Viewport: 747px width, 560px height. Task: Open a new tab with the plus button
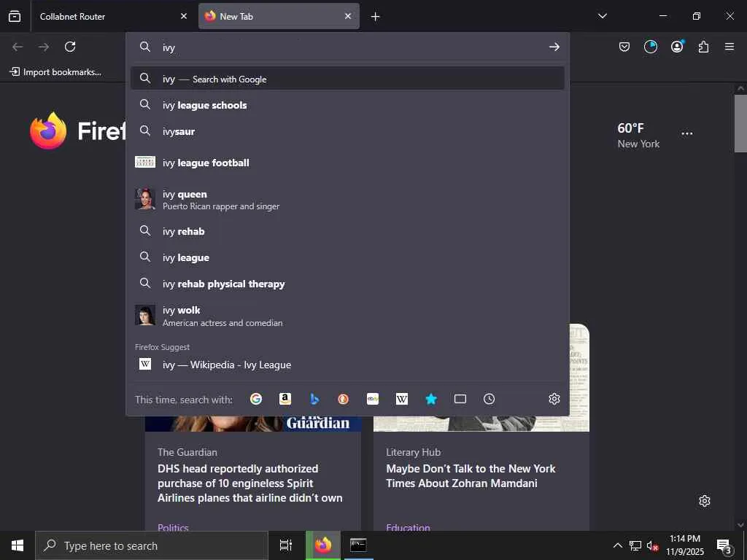(376, 17)
